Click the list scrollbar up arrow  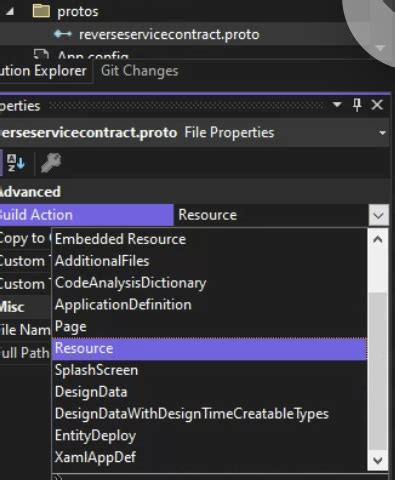click(378, 239)
